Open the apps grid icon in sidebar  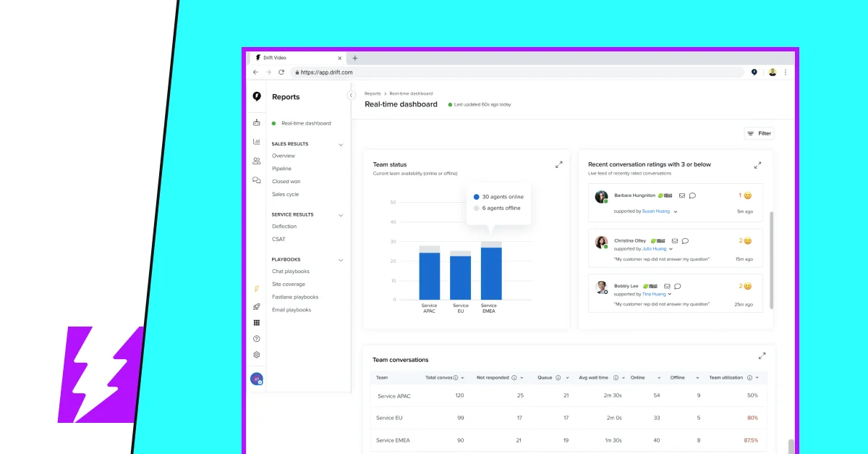(256, 322)
